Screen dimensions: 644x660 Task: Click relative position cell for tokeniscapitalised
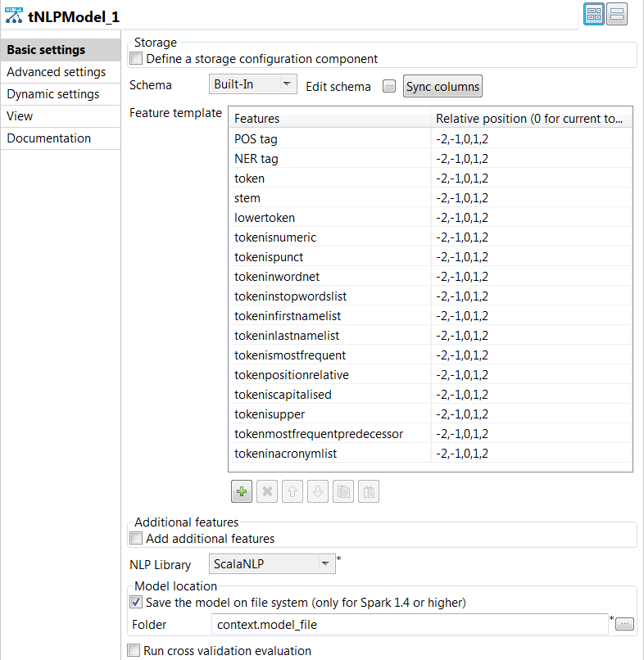[531, 395]
